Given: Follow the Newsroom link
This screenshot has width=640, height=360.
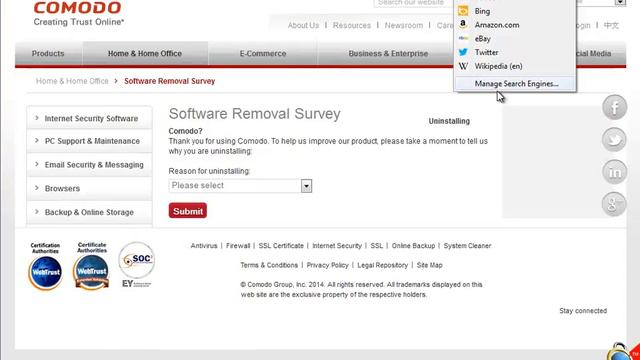Looking at the screenshot, I should (x=404, y=25).
